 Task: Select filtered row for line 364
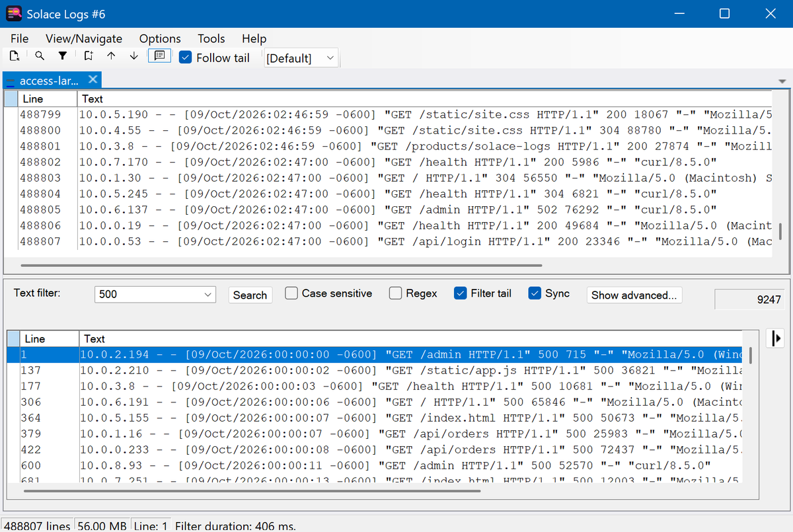[x=375, y=418]
